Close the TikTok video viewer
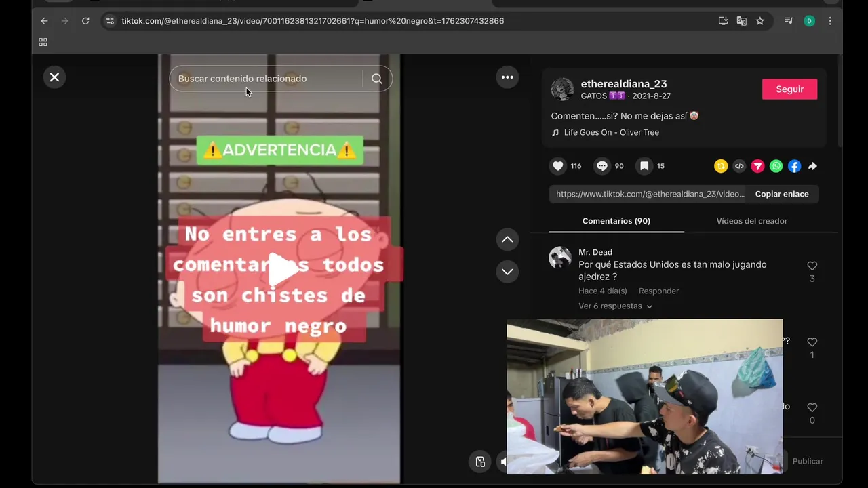This screenshot has height=488, width=868. pyautogui.click(x=54, y=77)
